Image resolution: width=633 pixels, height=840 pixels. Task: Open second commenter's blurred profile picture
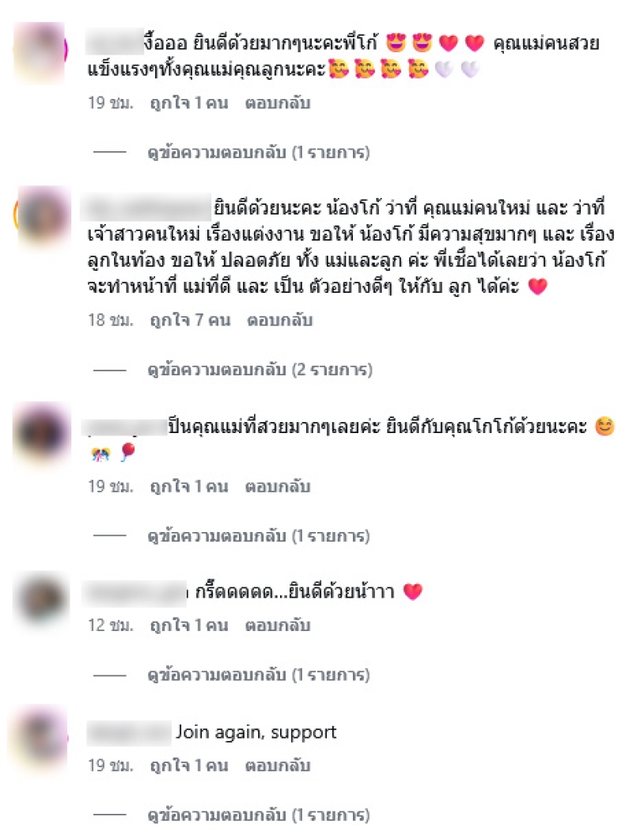tap(44, 216)
